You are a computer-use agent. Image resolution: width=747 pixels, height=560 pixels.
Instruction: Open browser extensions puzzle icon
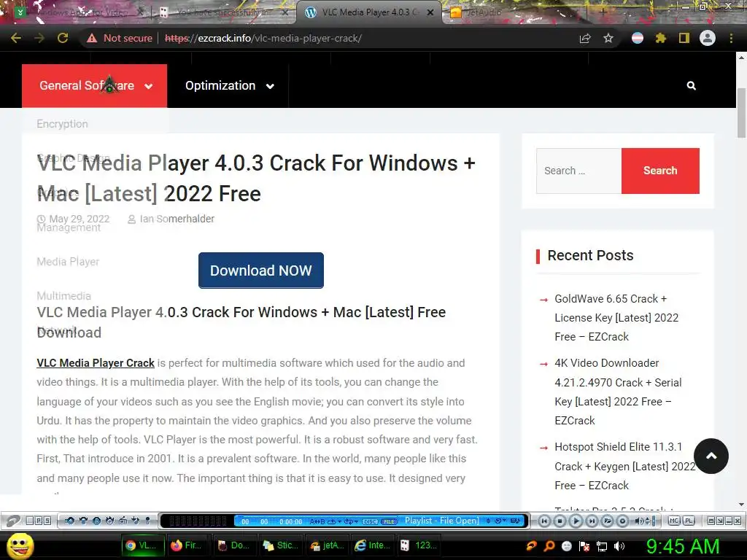click(660, 38)
